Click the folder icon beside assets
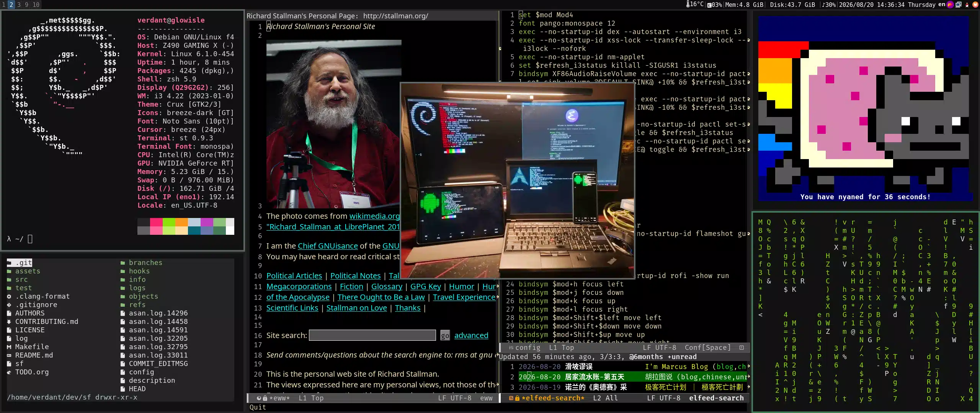The width and height of the screenshot is (980, 413). [9, 271]
